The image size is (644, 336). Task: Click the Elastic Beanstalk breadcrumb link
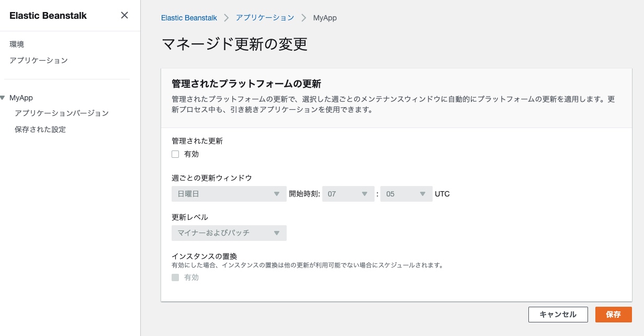point(189,18)
